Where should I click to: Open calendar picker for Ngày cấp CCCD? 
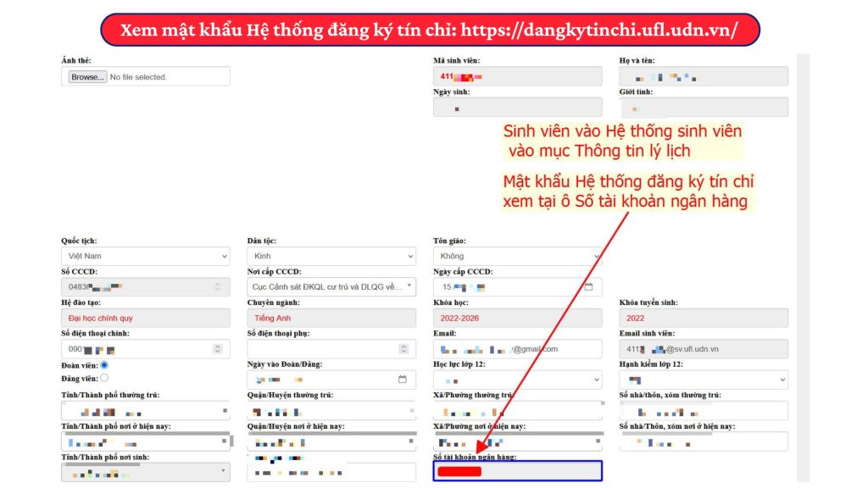click(x=589, y=287)
